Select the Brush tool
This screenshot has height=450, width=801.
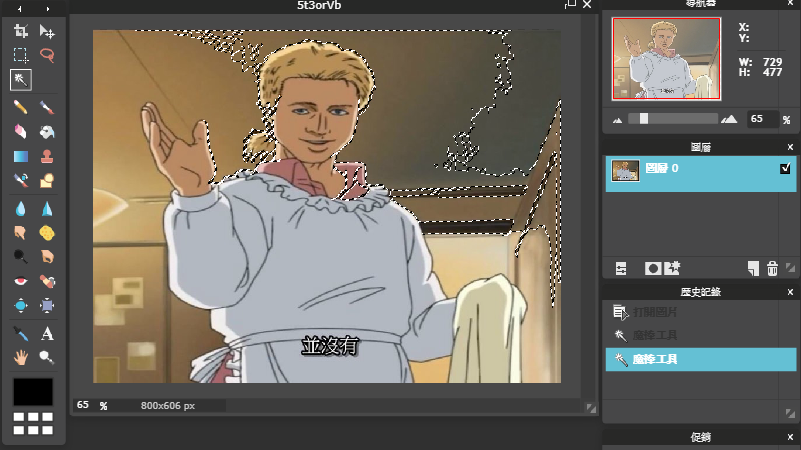[47, 107]
